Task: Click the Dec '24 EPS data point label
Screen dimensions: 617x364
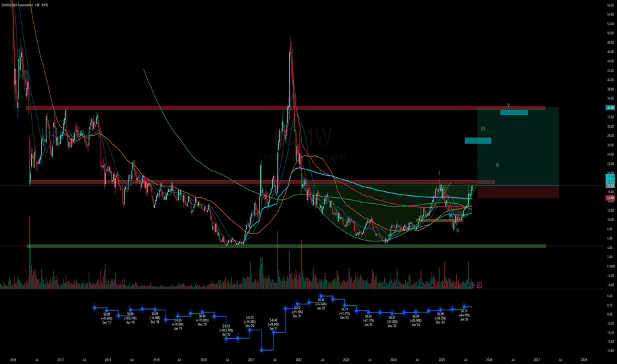Action: click(x=440, y=318)
